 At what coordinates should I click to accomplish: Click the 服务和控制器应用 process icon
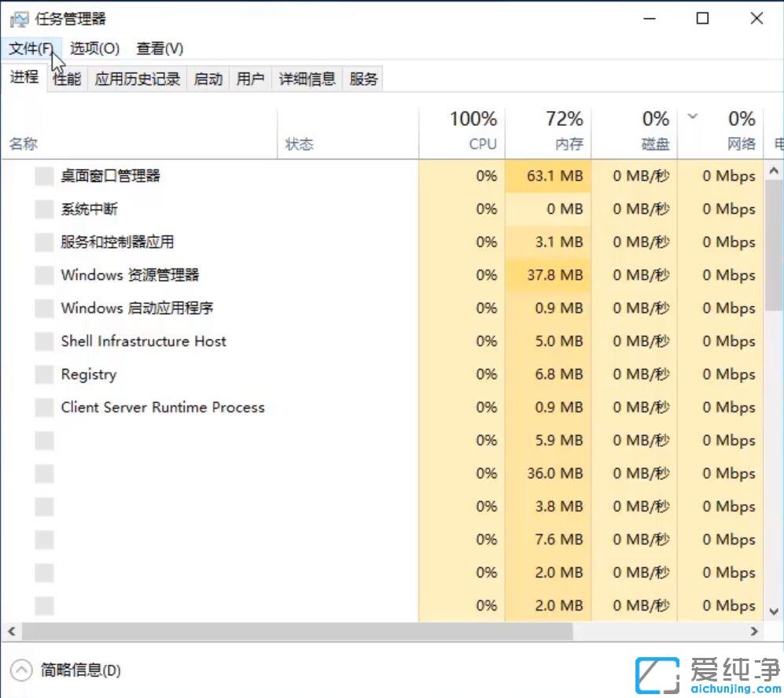pos(43,242)
